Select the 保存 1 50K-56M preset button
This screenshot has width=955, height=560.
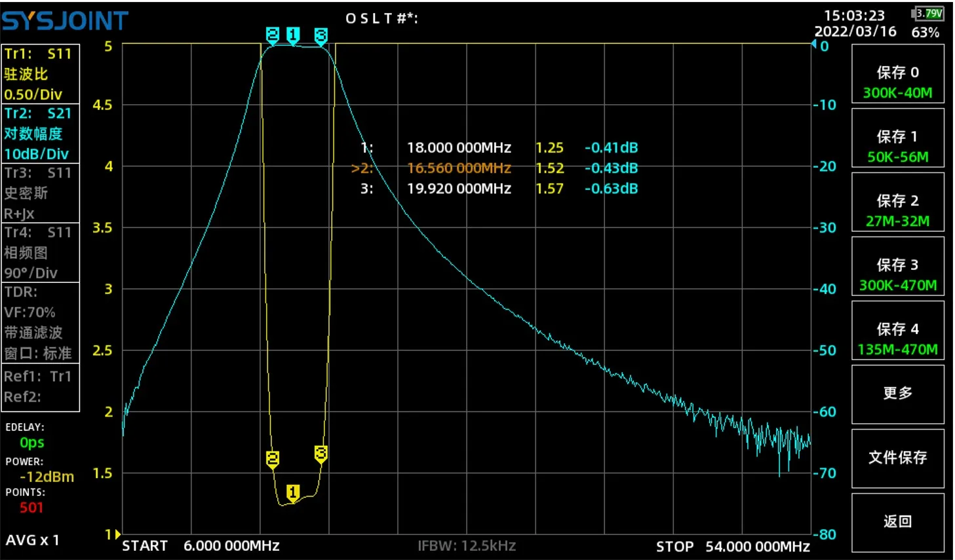pos(897,138)
